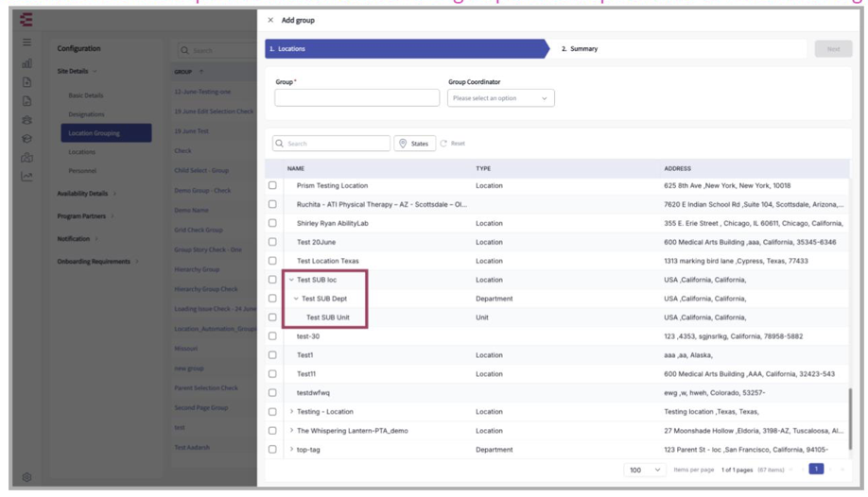Check the Prism Testing Location checkbox
This screenshot has height=497, width=868.
tap(272, 186)
